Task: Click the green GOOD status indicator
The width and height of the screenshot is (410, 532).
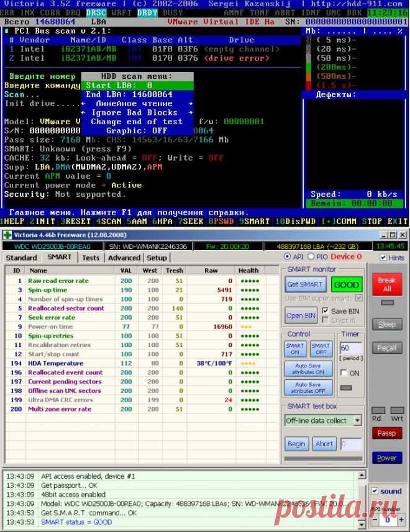Action: pos(347,285)
